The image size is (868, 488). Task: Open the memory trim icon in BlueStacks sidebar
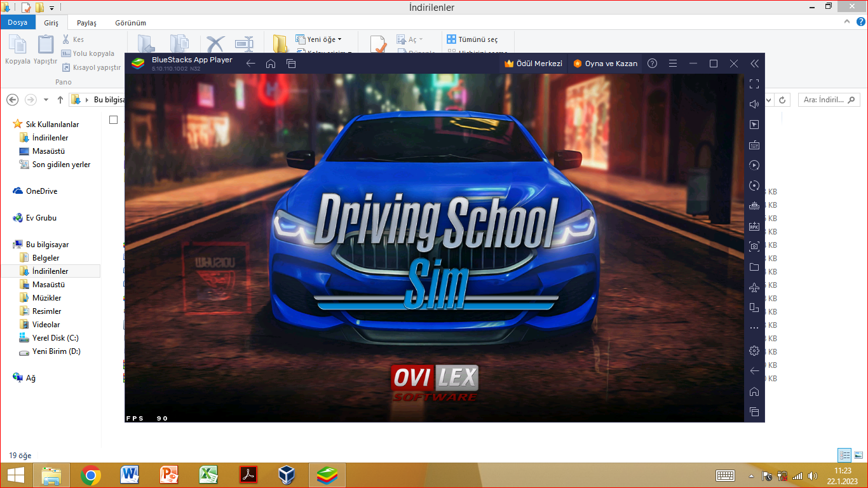tap(754, 206)
